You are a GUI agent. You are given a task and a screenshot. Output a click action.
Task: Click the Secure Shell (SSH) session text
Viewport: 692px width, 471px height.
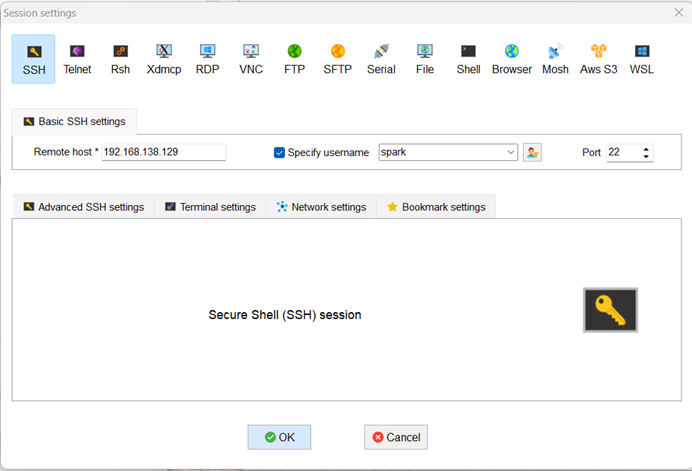point(285,315)
